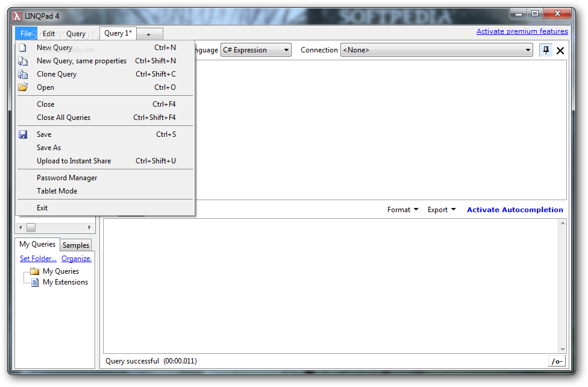The height and width of the screenshot is (387, 588).
Task: Click the Clone Query icon
Action: click(x=23, y=74)
